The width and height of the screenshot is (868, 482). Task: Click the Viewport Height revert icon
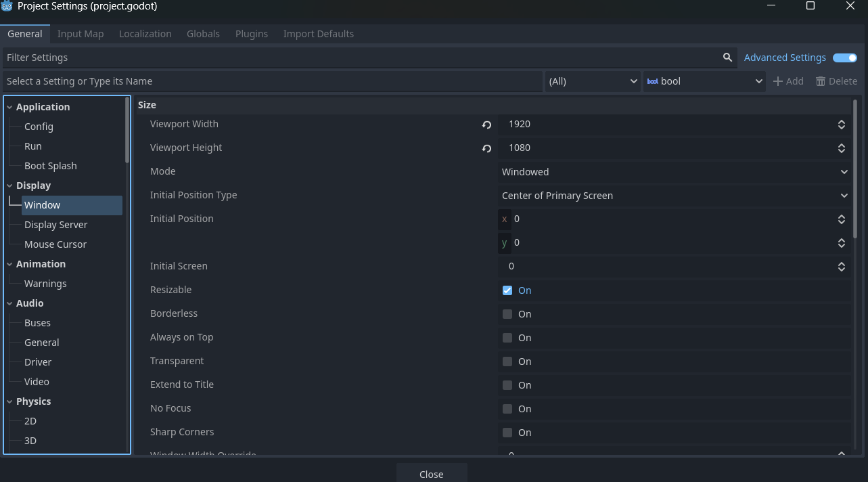pyautogui.click(x=486, y=148)
